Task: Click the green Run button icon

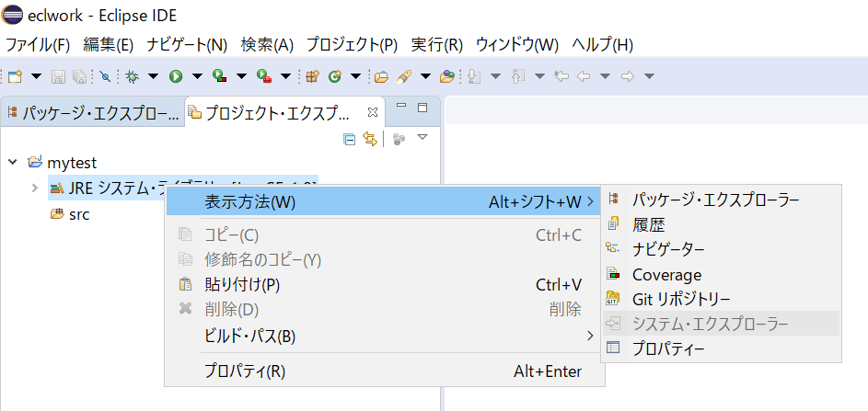Action: click(176, 76)
